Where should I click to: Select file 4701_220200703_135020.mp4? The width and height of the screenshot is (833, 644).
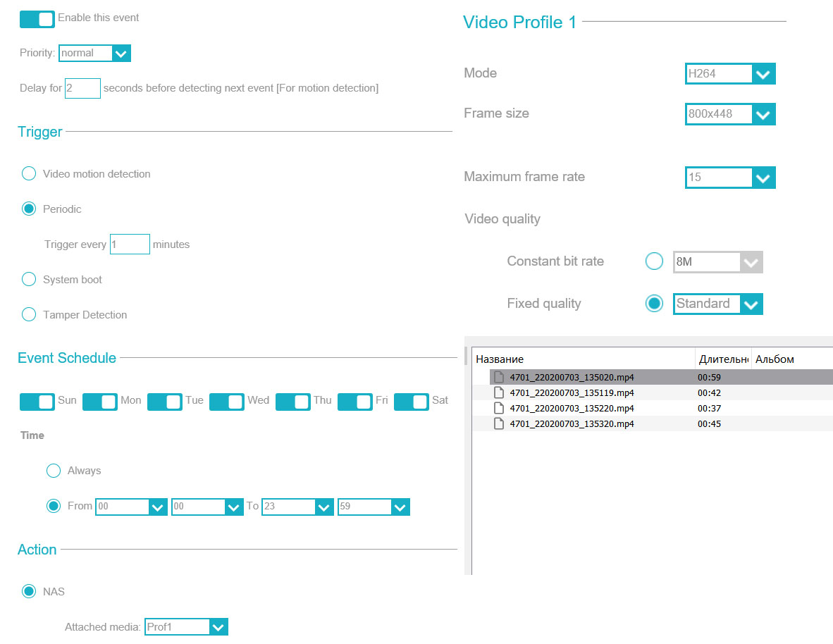(x=572, y=377)
